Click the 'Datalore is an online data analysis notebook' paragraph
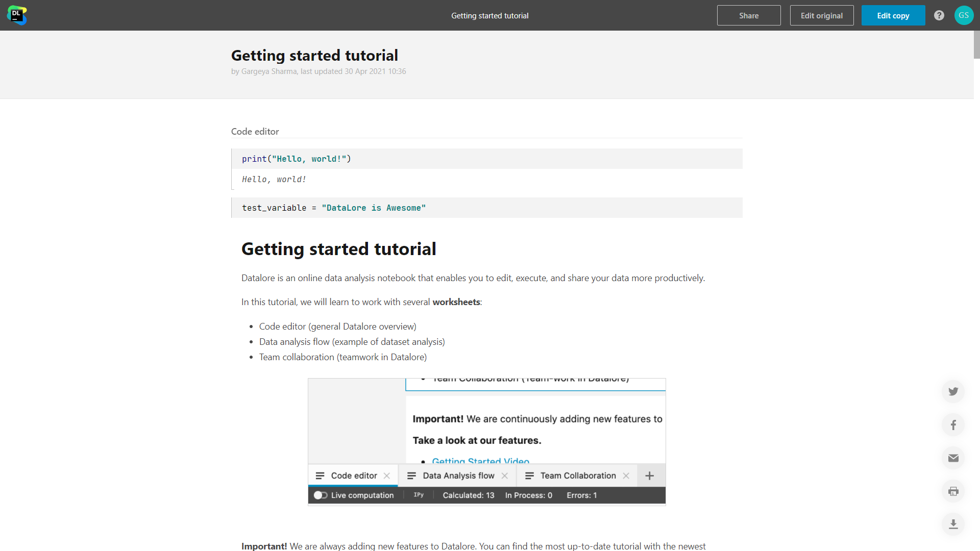The width and height of the screenshot is (980, 551). (x=473, y=278)
